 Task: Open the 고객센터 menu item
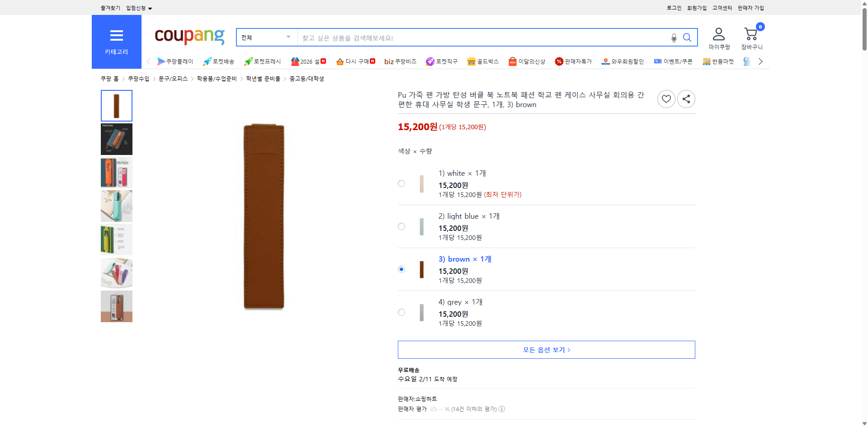722,8
